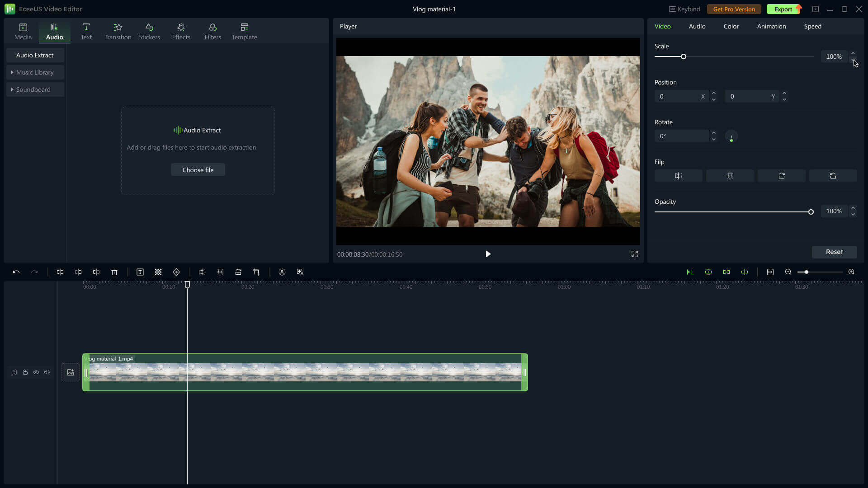The width and height of the screenshot is (868, 488).
Task: Toggle visibility of the video track with eye icon
Action: (x=36, y=372)
